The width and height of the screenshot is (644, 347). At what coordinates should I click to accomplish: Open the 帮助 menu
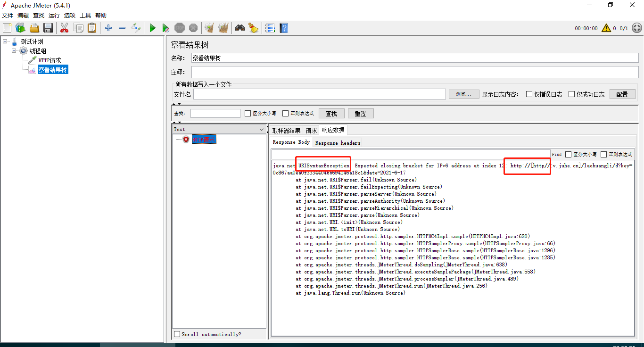tap(101, 16)
